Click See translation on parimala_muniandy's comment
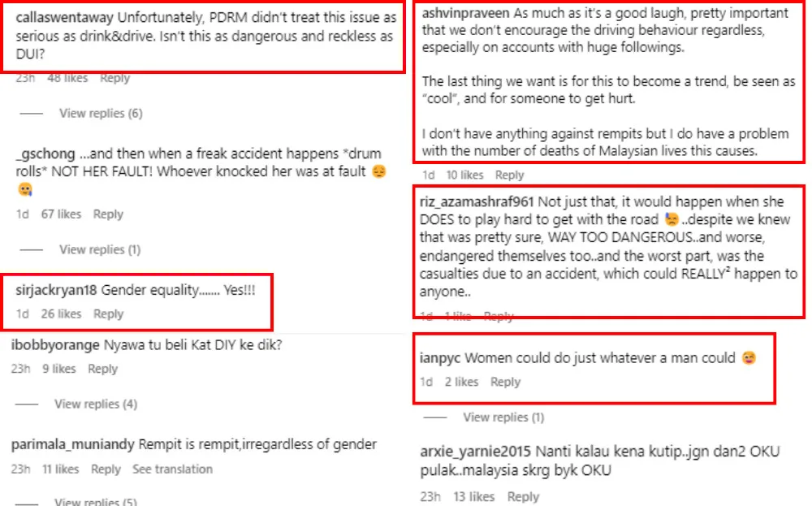This screenshot has height=506, width=812. (x=172, y=469)
